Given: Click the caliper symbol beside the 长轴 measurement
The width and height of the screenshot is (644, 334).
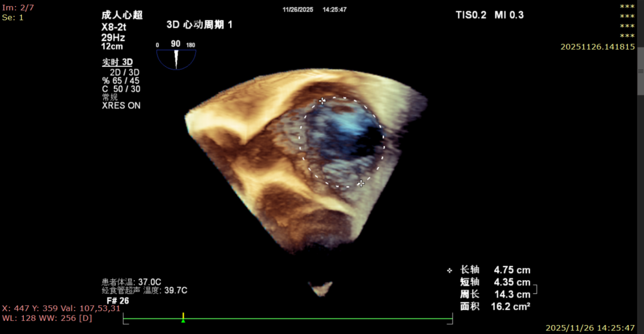Looking at the screenshot, I should (450, 270).
